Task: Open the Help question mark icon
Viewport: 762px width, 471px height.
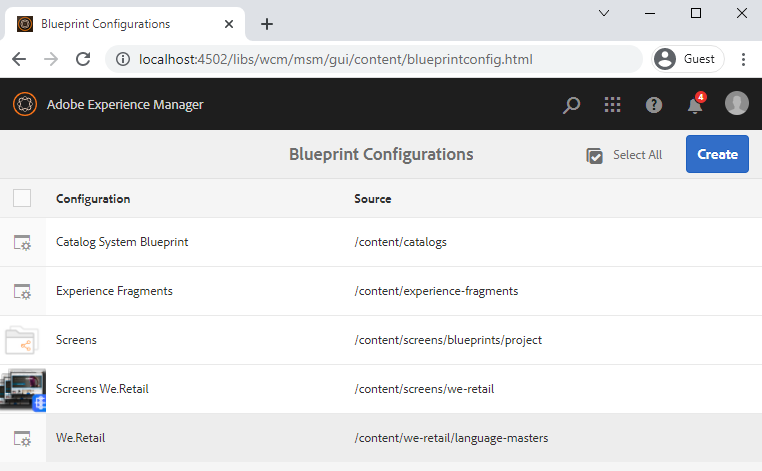Action: click(x=654, y=104)
